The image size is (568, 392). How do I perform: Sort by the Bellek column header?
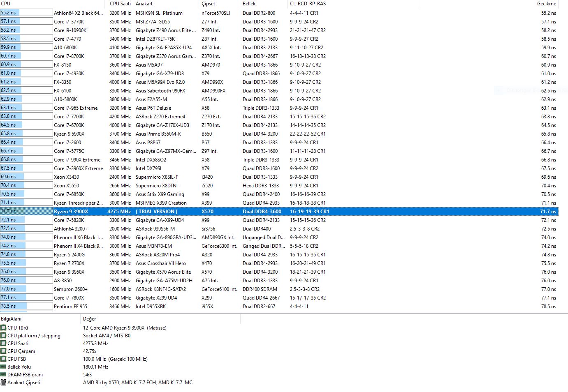tap(264, 4)
